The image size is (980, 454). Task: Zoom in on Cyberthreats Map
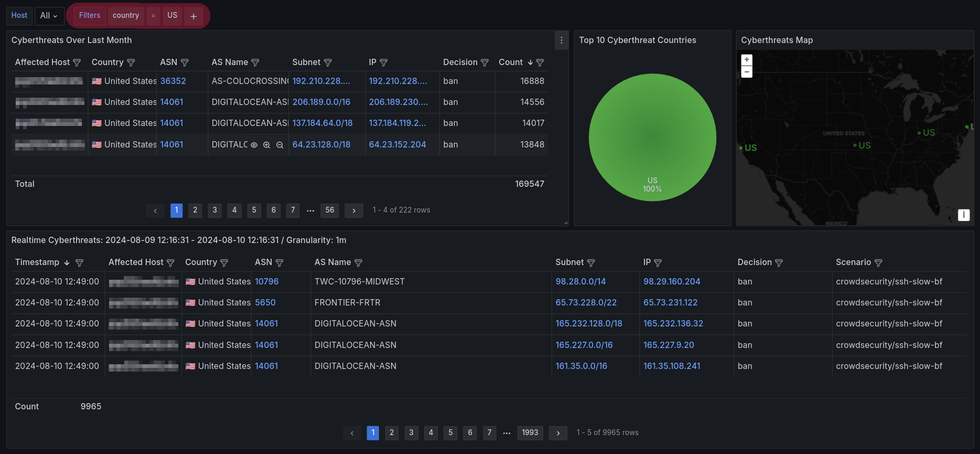click(747, 60)
